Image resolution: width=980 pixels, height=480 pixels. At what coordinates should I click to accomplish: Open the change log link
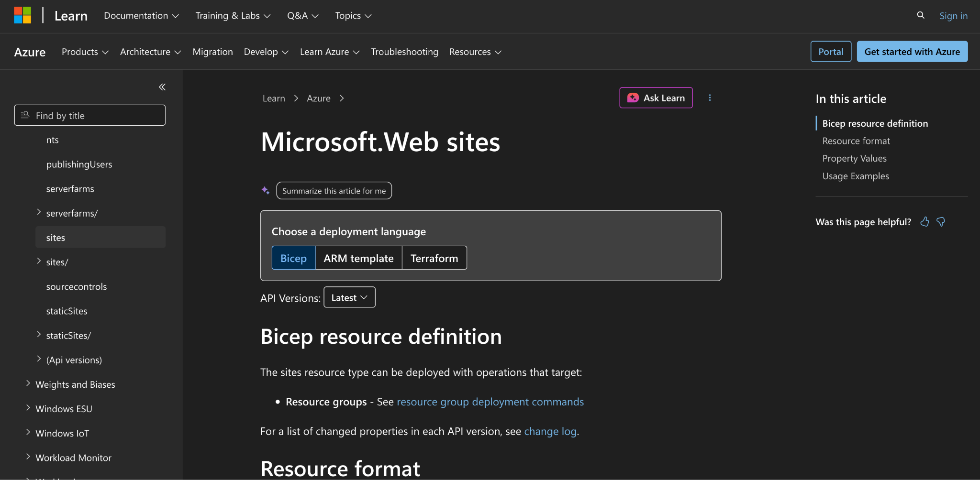pyautogui.click(x=550, y=431)
